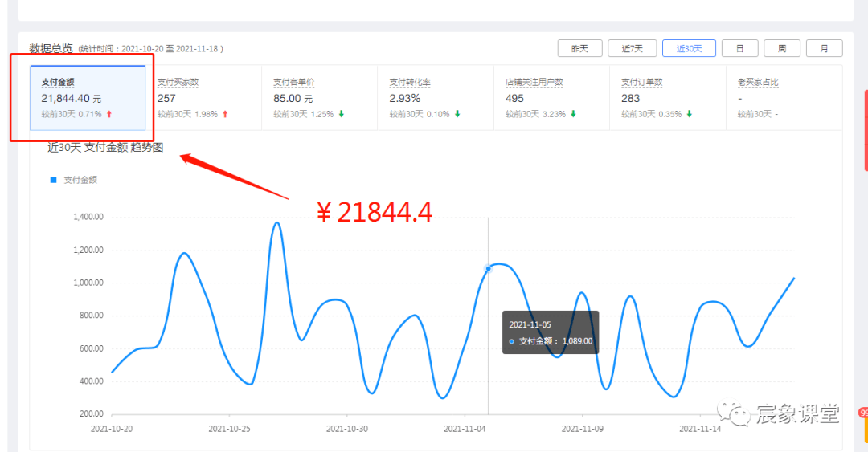Image resolution: width=868 pixels, height=452 pixels.
Task: Select the 支付客单价 metric card
Action: 319,98
